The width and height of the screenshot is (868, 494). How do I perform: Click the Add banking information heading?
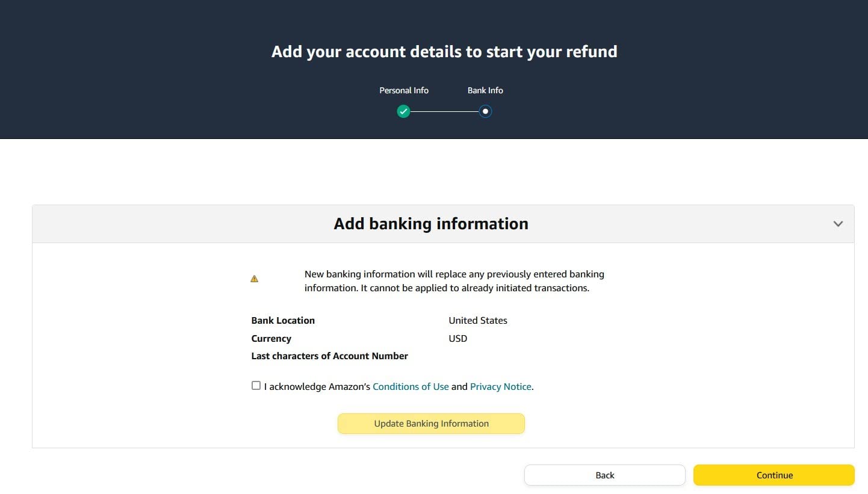pyautogui.click(x=431, y=224)
